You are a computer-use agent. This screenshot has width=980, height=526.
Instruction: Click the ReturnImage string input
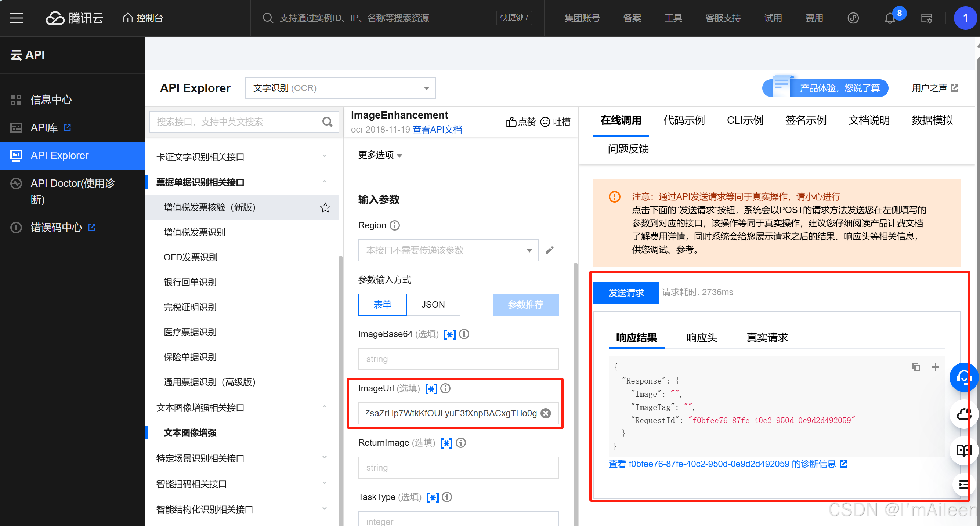tap(458, 467)
